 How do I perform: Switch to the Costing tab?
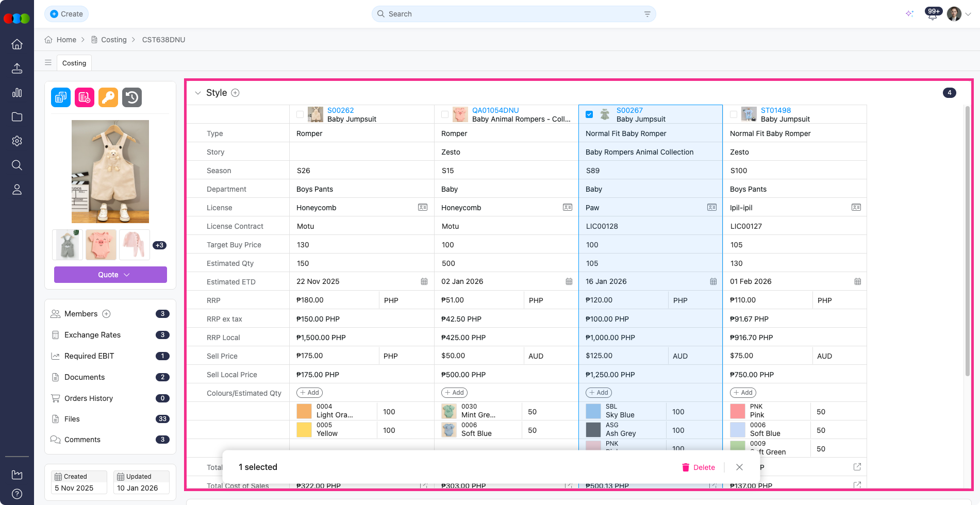point(74,63)
